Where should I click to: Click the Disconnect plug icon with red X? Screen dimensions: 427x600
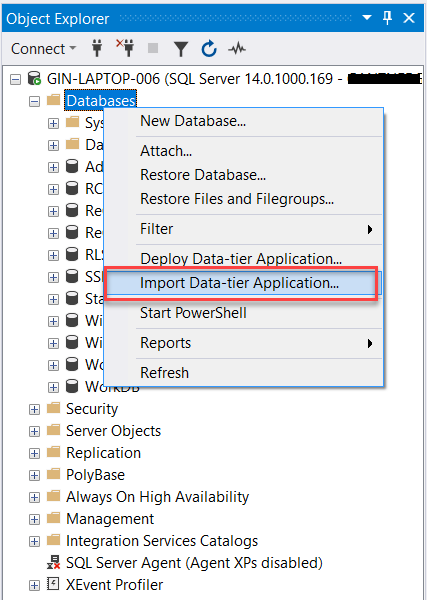[125, 48]
